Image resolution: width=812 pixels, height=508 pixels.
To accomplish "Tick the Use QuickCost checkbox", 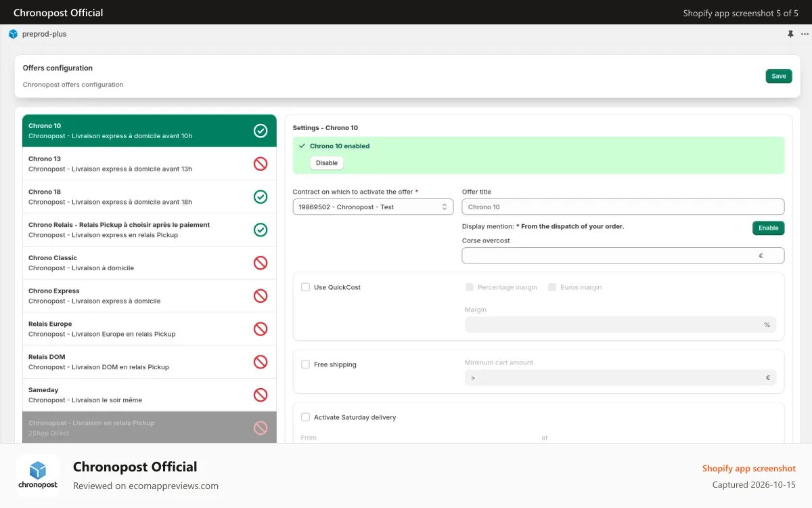I will [306, 287].
